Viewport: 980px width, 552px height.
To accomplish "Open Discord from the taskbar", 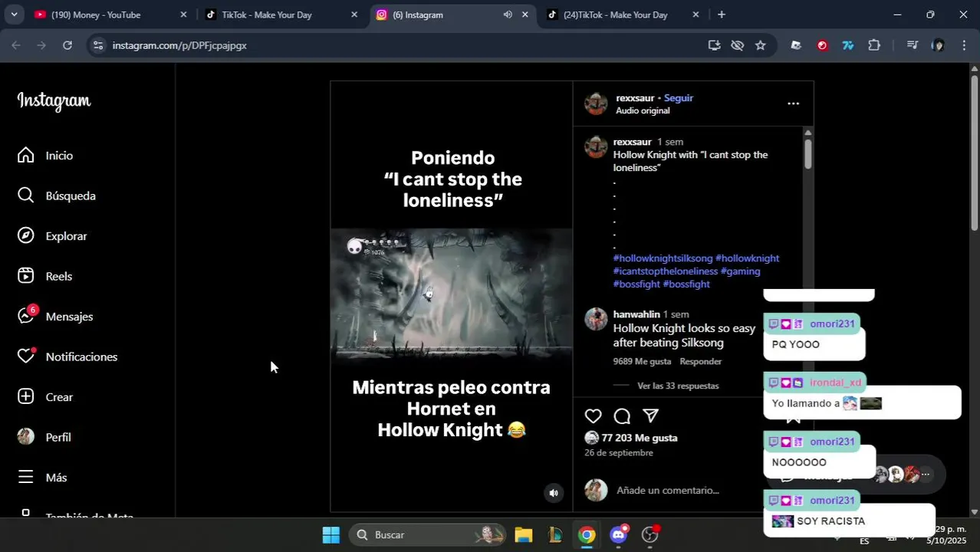I will 618,535.
